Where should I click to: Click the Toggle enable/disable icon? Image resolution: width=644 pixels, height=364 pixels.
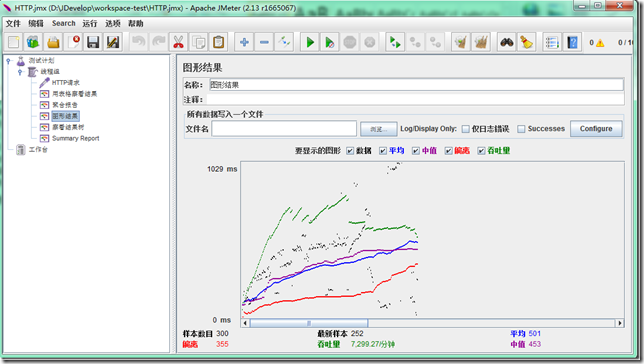coord(284,42)
